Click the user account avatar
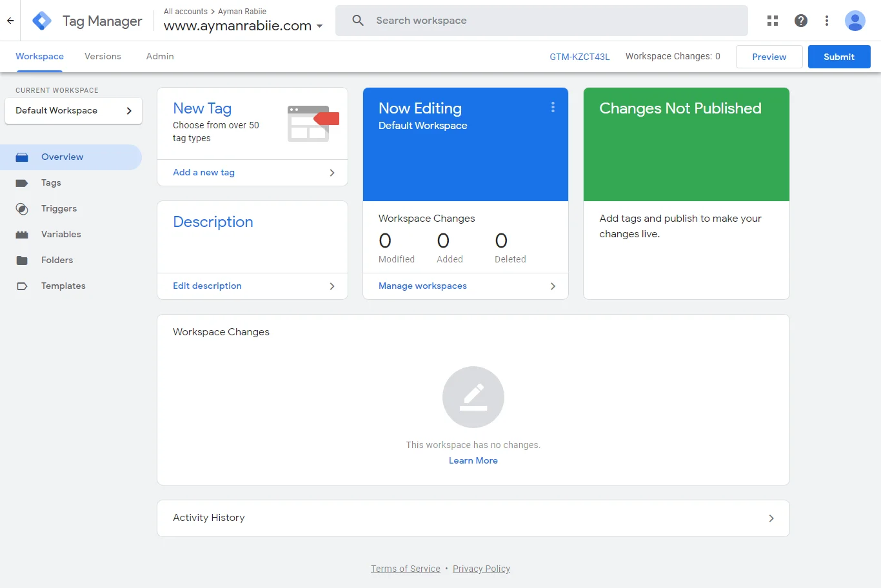Screen dimensions: 881x588 [x=855, y=21]
